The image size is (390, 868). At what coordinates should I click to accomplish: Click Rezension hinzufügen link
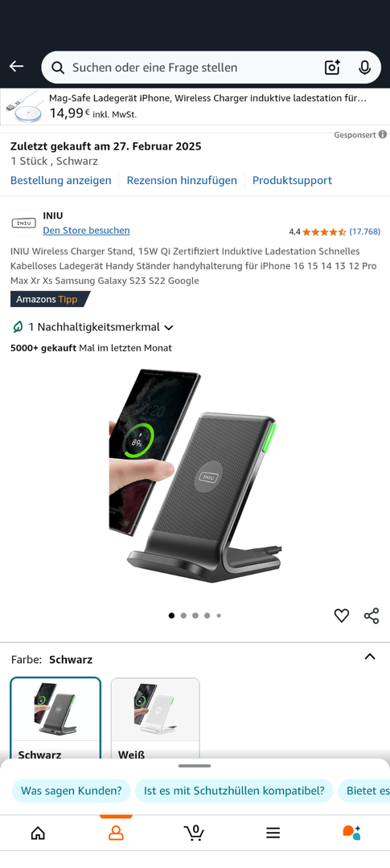pyautogui.click(x=182, y=181)
